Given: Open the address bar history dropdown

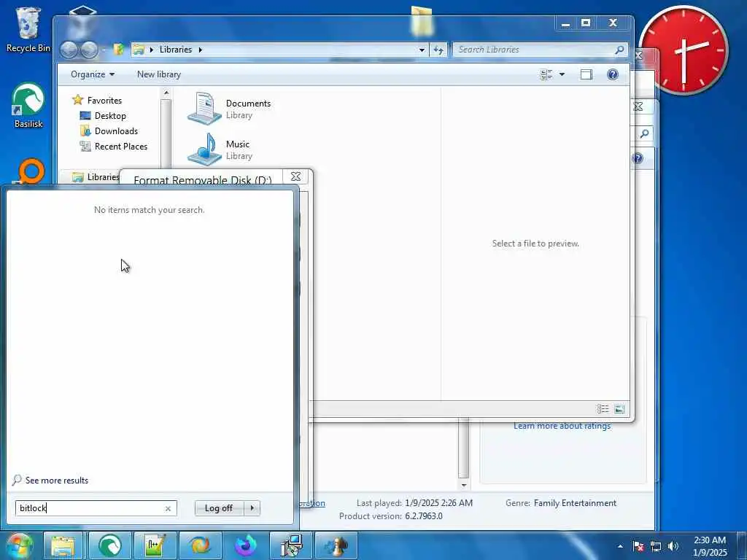Looking at the screenshot, I should coord(422,50).
